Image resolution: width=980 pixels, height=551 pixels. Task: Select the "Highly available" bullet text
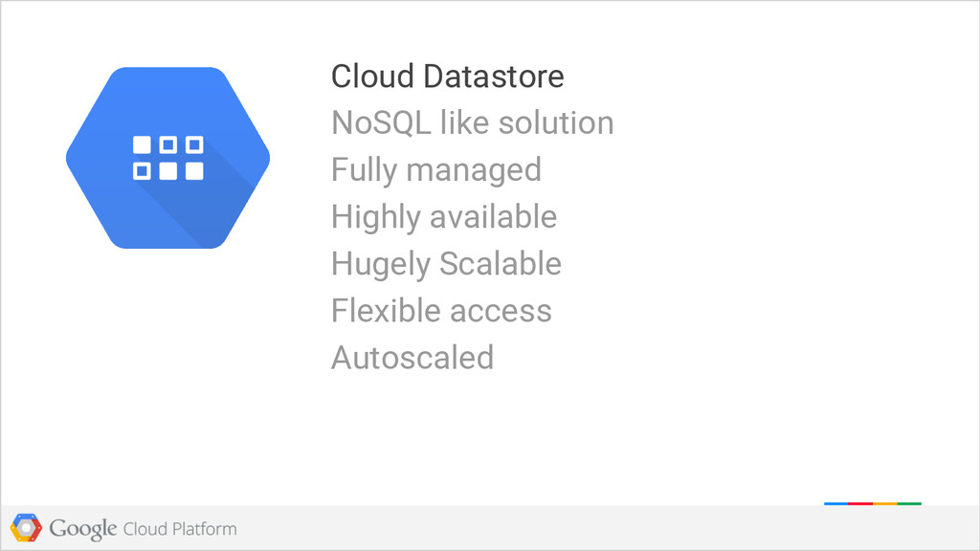443,217
